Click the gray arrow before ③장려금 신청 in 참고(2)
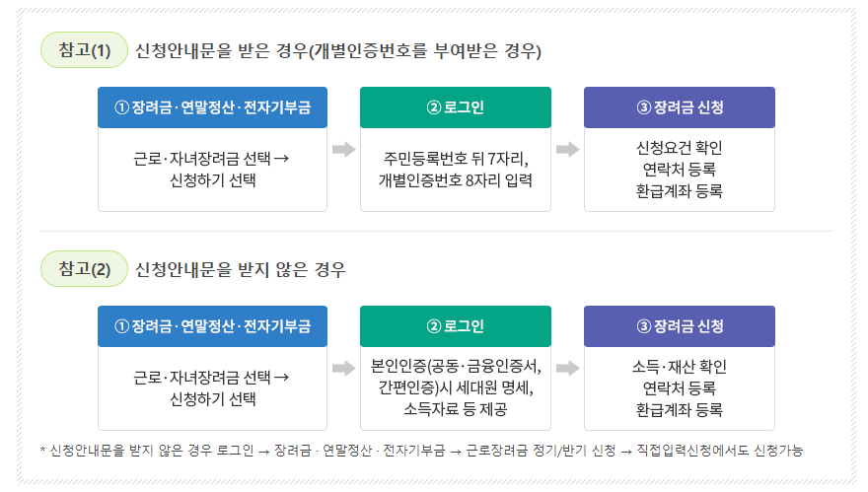 tap(567, 368)
